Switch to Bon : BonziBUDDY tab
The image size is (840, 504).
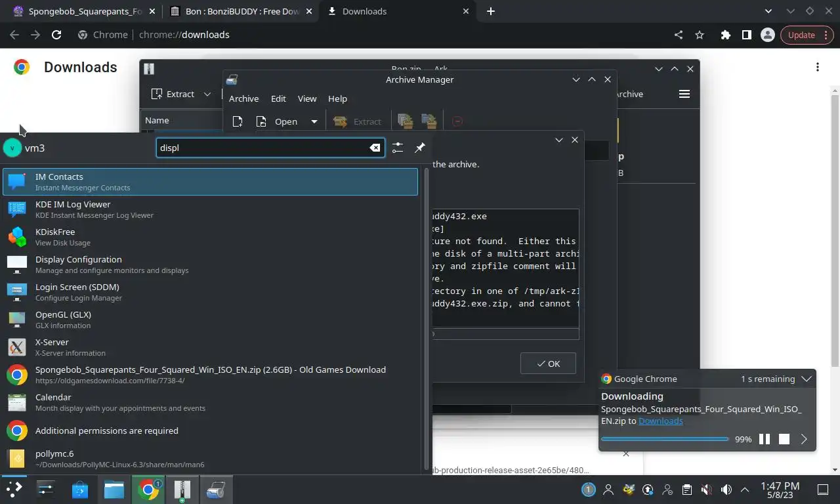coord(241,11)
